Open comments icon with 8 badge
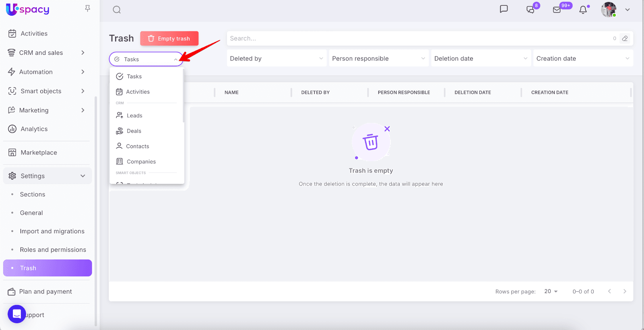 click(x=530, y=10)
